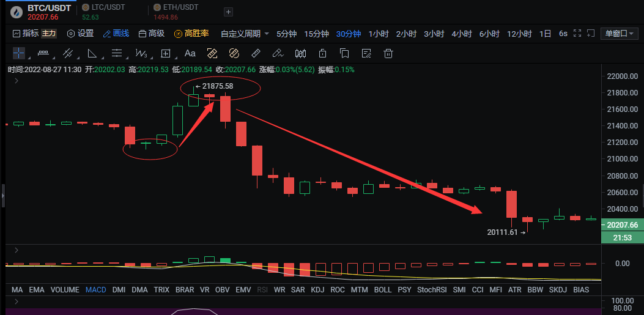Toggle the KDJ indicator
644x315 pixels.
(x=318, y=290)
